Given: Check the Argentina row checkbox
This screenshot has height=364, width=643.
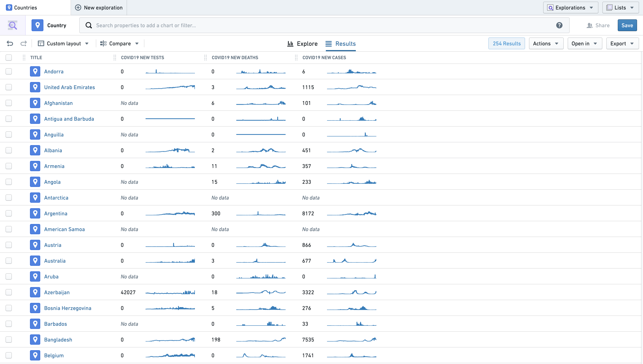Looking at the screenshot, I should pos(9,214).
